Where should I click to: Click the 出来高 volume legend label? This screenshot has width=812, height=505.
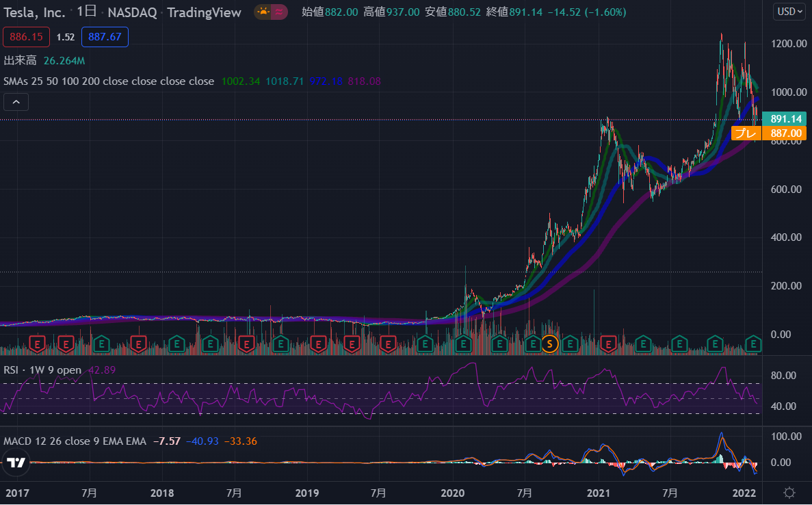tap(21, 61)
